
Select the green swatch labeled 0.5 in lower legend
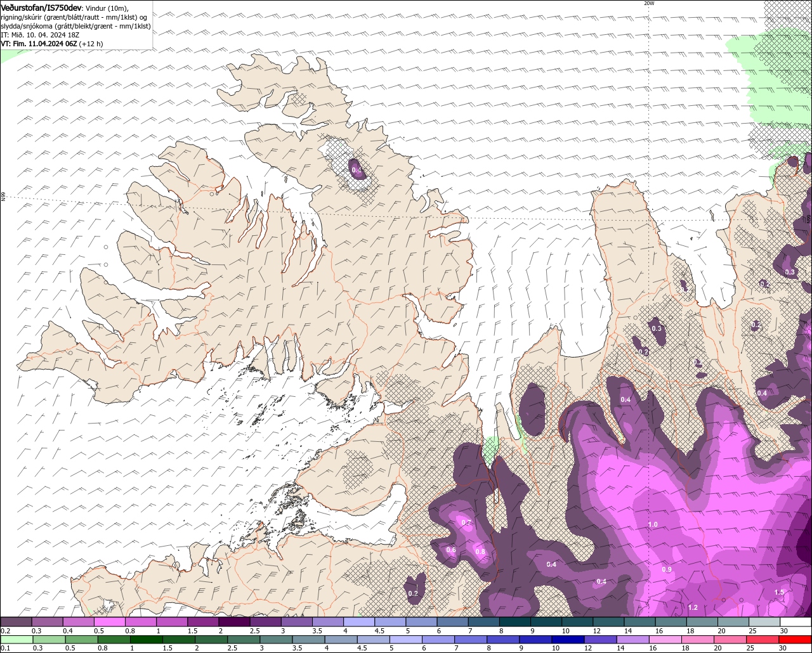[x=81, y=640]
